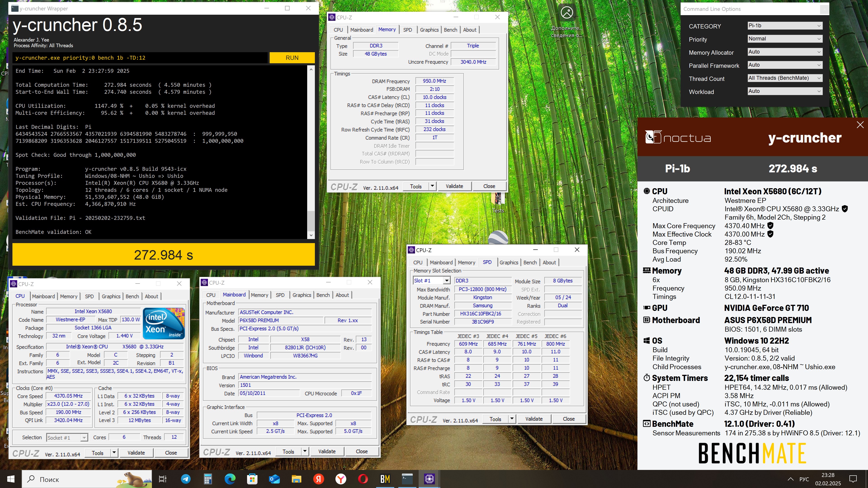Click the yellow RUN button in y-cruncher
Screen dimensions: 868x488
point(292,58)
